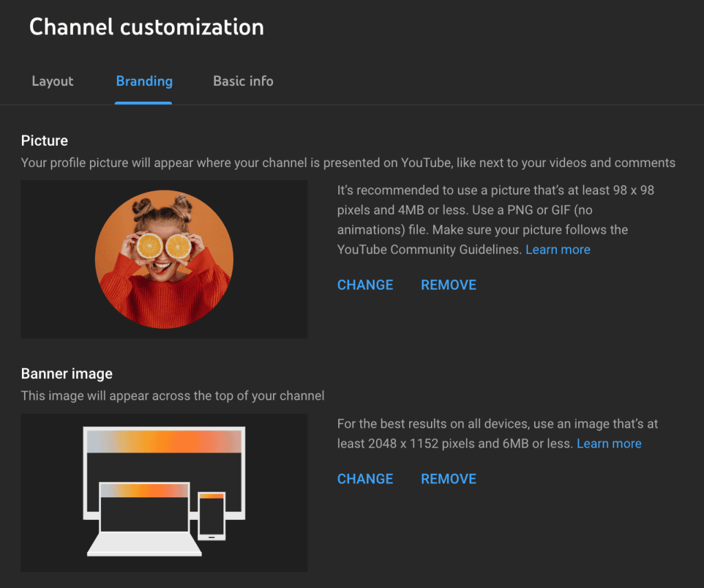Click the Channel customization heading
Screen dimensions: 704x588
146,27
